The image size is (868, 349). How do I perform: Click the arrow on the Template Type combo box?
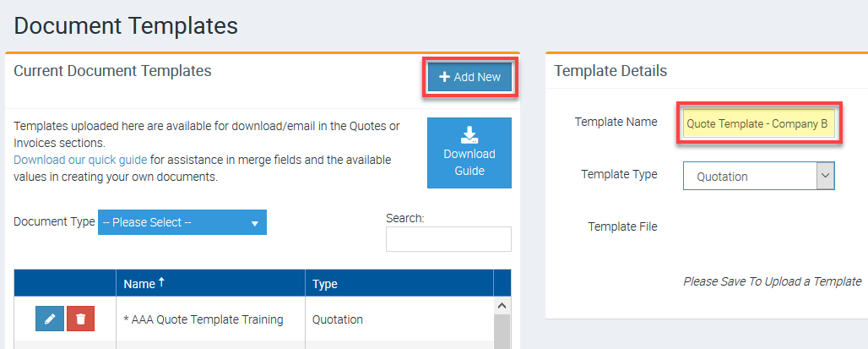pos(826,176)
